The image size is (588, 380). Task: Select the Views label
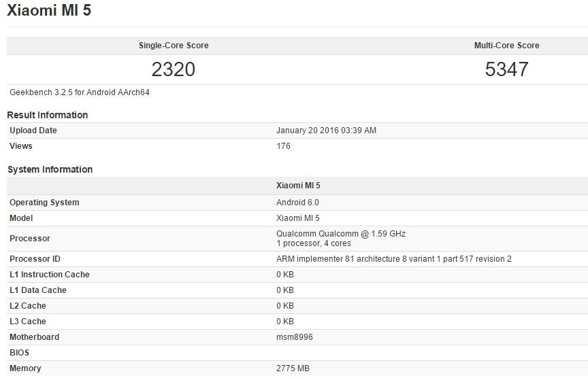point(20,146)
